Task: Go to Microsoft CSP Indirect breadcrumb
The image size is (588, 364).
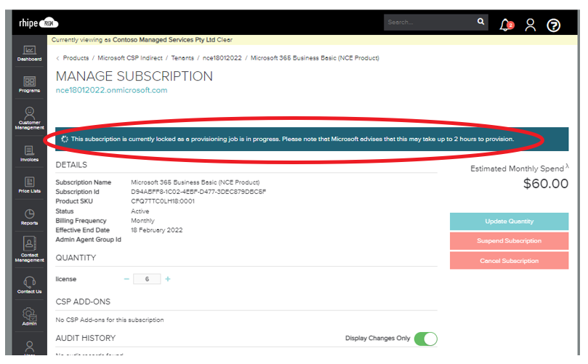Action: (130, 58)
